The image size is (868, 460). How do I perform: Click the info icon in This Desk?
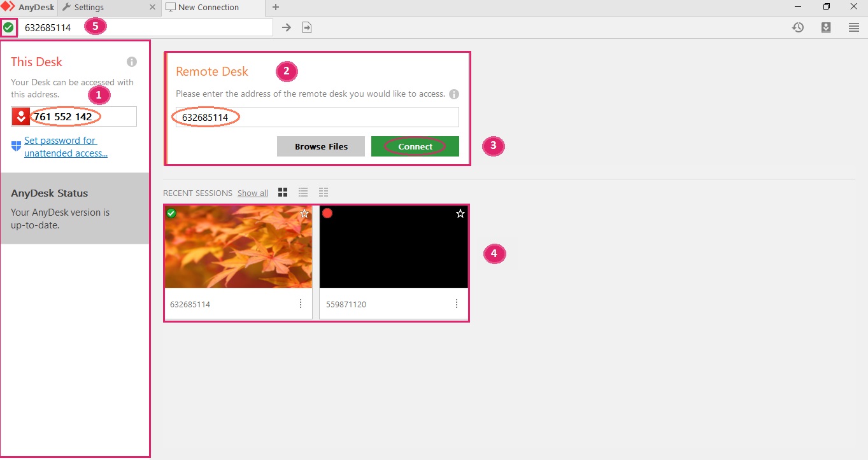(x=132, y=62)
